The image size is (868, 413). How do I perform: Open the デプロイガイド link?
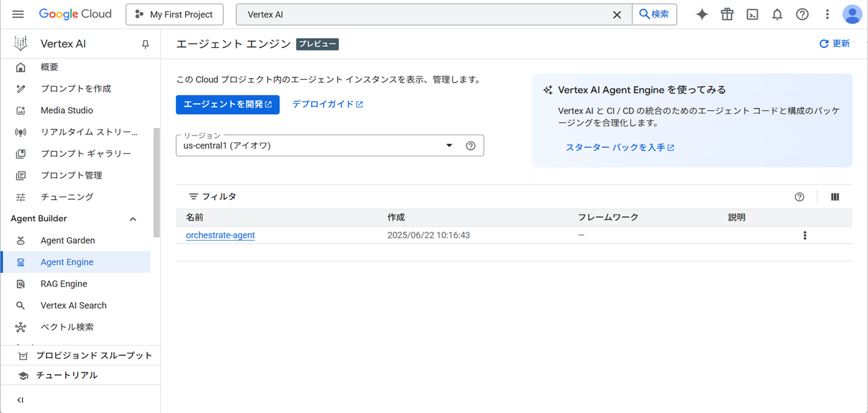tap(328, 104)
